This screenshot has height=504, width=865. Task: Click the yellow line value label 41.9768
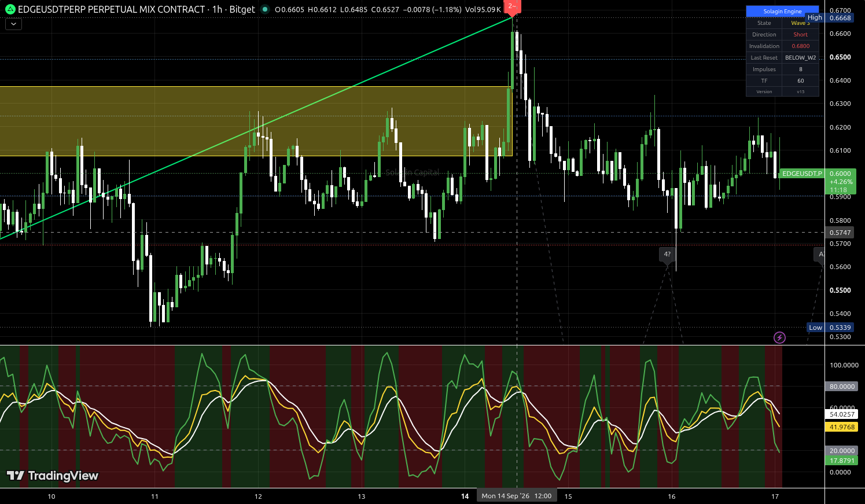[x=842, y=427]
